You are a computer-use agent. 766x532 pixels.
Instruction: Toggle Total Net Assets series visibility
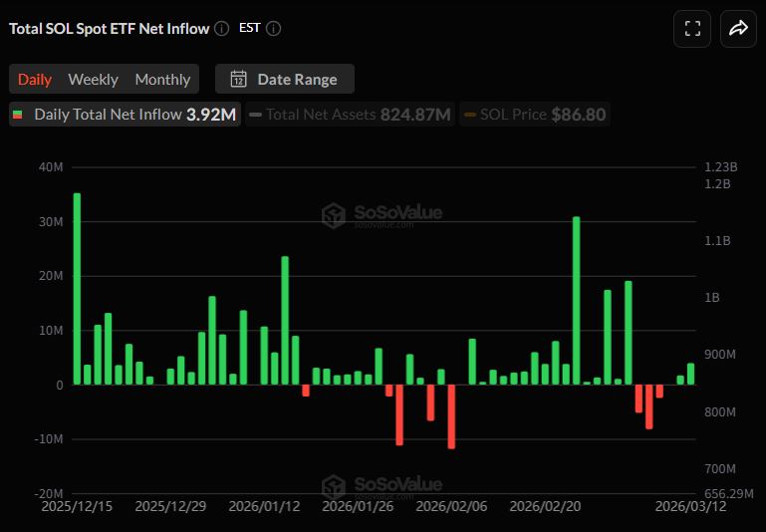click(x=350, y=115)
